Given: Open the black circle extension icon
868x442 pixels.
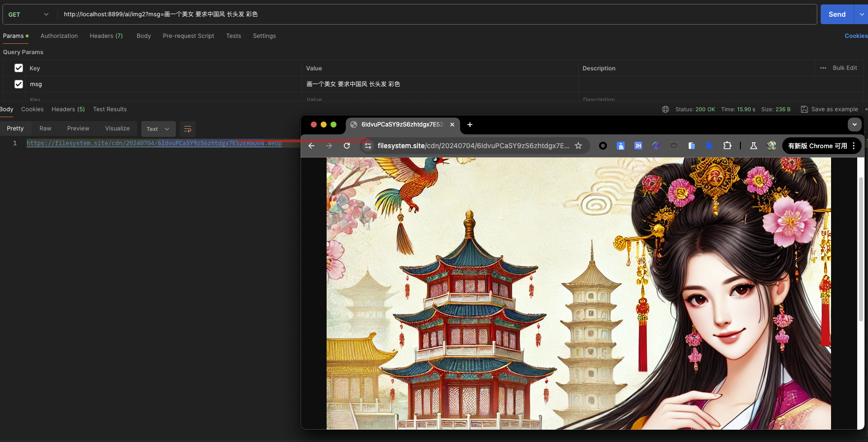Looking at the screenshot, I should (x=603, y=146).
